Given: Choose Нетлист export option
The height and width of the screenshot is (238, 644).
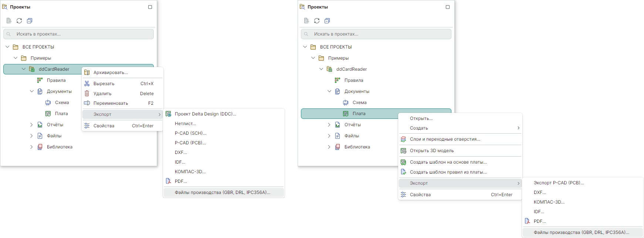Looking at the screenshot, I should pos(224,124).
